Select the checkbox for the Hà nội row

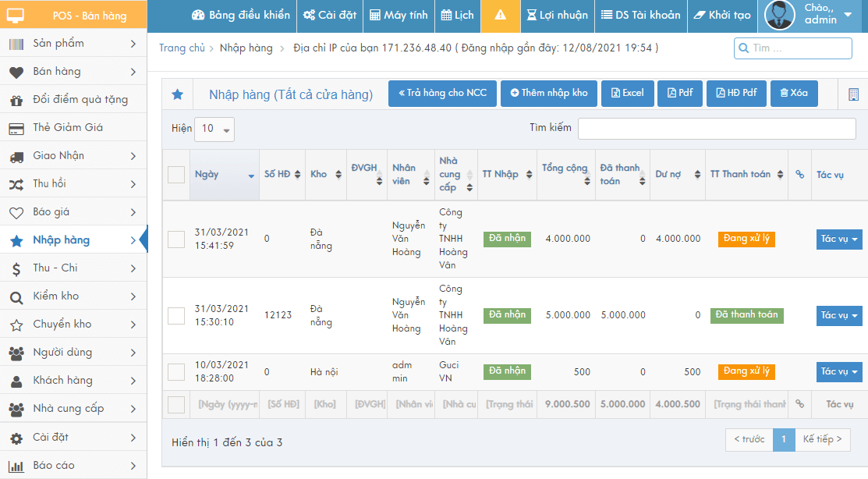[x=176, y=371]
